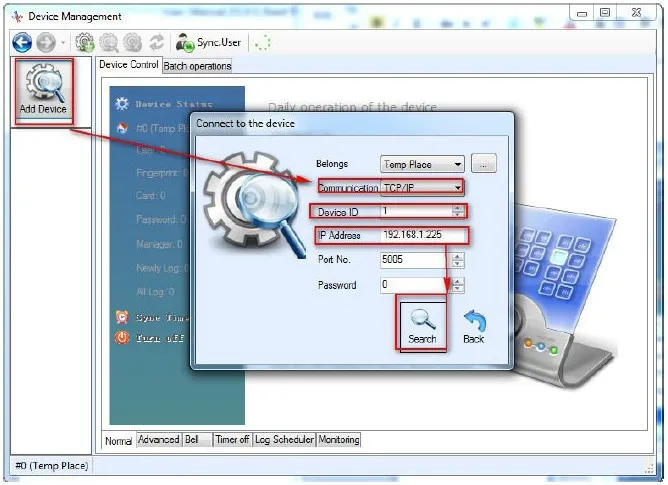Decrease Password value with down arrow

(458, 289)
